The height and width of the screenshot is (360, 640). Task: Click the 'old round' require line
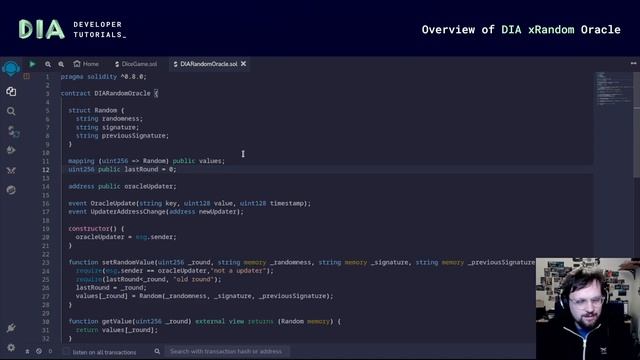point(148,279)
